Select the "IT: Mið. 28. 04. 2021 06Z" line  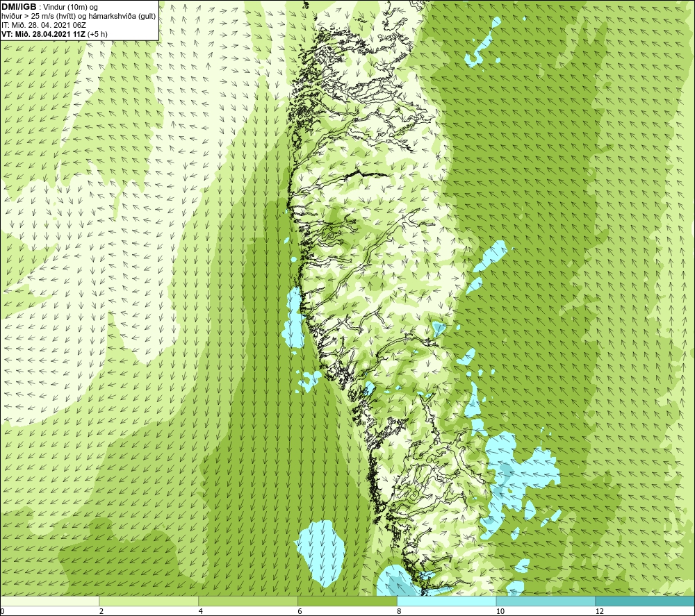click(x=44, y=25)
